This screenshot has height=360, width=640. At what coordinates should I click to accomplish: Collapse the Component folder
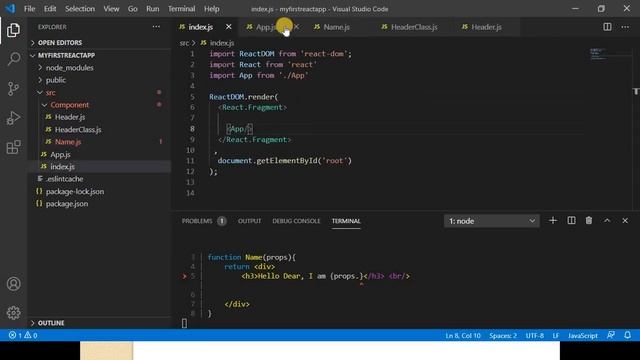tap(69, 105)
